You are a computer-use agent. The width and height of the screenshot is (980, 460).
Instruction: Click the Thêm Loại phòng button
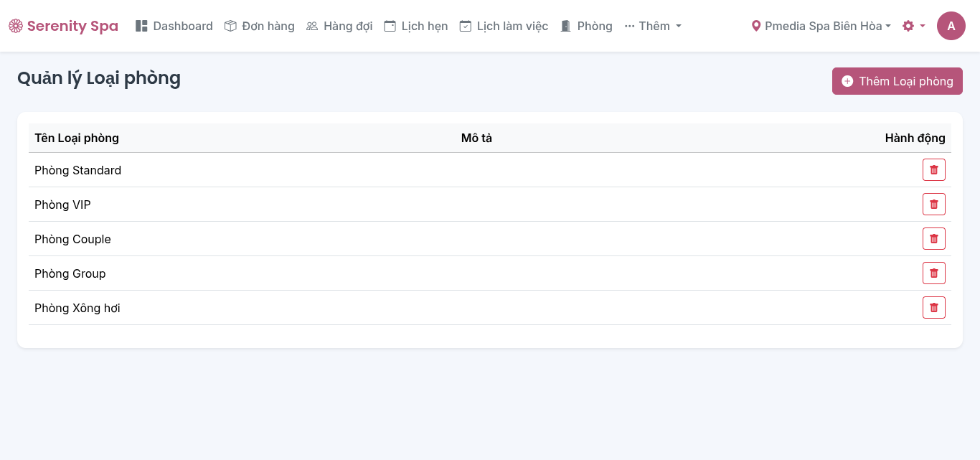[897, 81]
